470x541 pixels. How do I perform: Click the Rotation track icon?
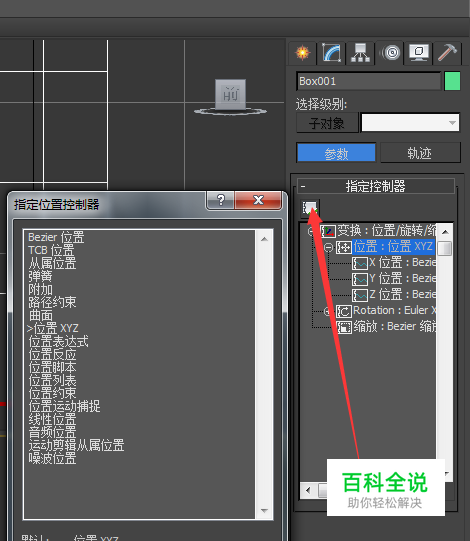point(344,311)
